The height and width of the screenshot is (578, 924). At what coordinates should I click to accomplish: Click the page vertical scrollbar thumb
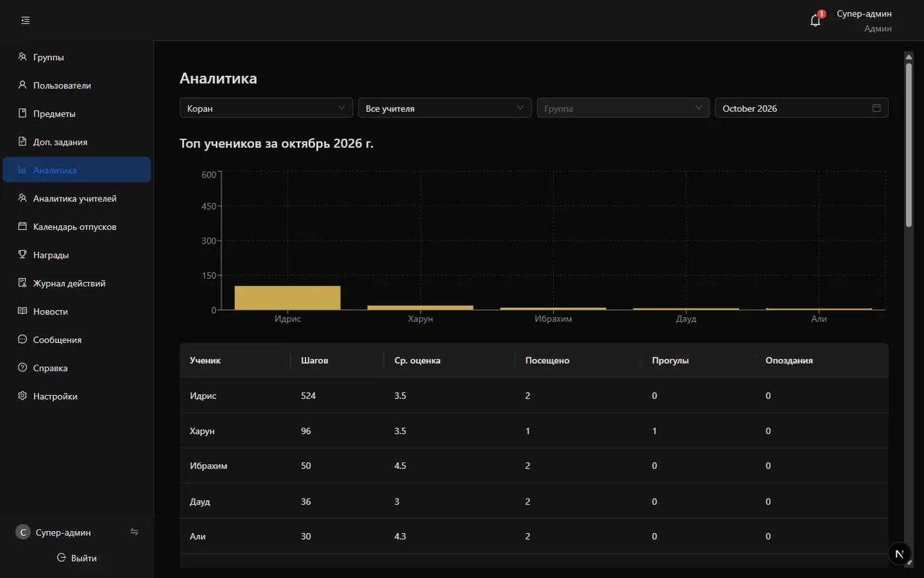909,145
